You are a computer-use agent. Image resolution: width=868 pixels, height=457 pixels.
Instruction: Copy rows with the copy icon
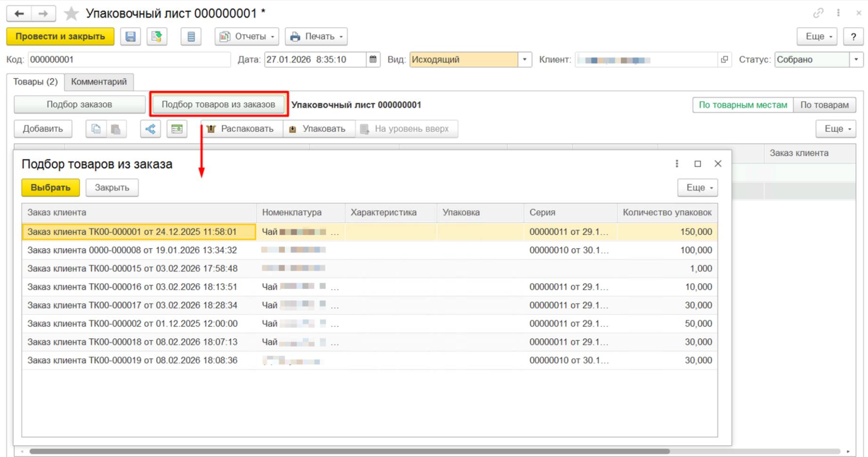pos(96,129)
